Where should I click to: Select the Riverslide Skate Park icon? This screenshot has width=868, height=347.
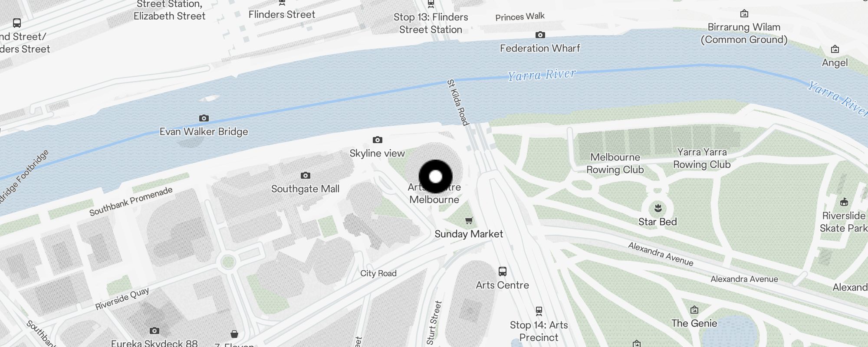pos(844,202)
